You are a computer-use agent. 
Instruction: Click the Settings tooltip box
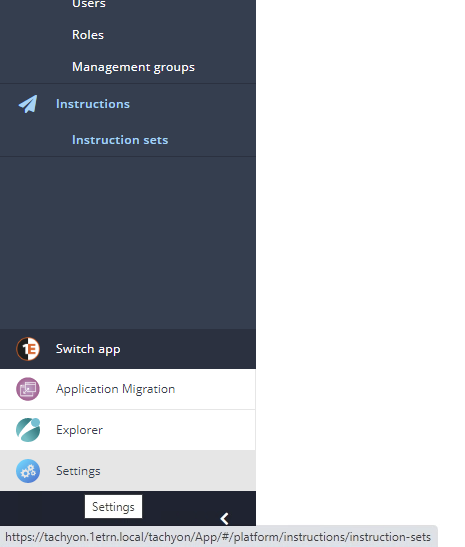(x=113, y=507)
